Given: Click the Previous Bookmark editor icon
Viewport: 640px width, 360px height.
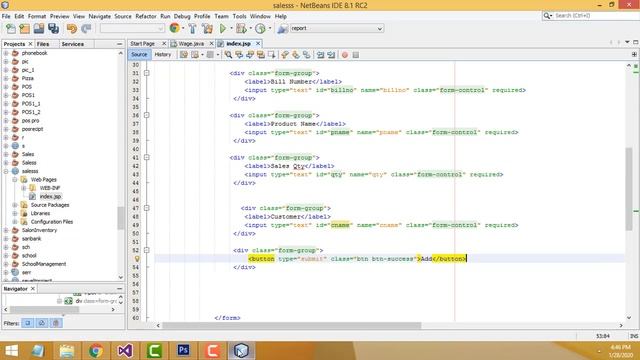Looking at the screenshot, I should coord(285,55).
